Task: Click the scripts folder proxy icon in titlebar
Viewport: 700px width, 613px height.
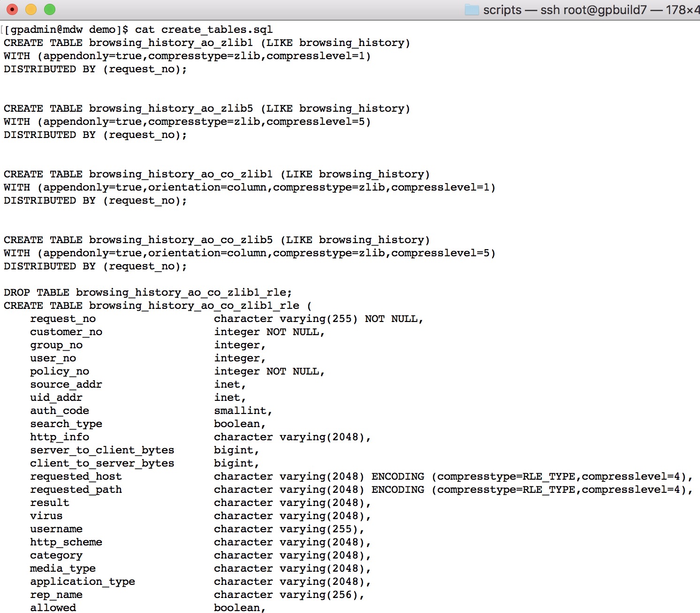Action: click(x=471, y=9)
